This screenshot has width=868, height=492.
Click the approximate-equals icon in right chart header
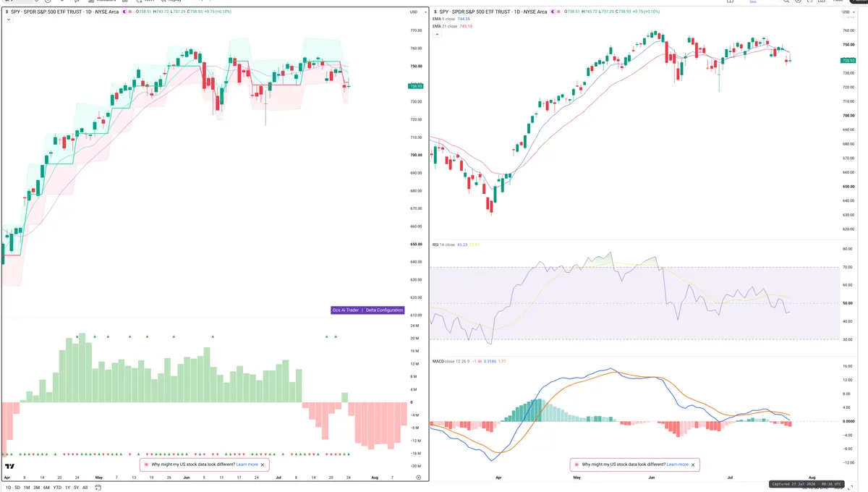coord(559,12)
